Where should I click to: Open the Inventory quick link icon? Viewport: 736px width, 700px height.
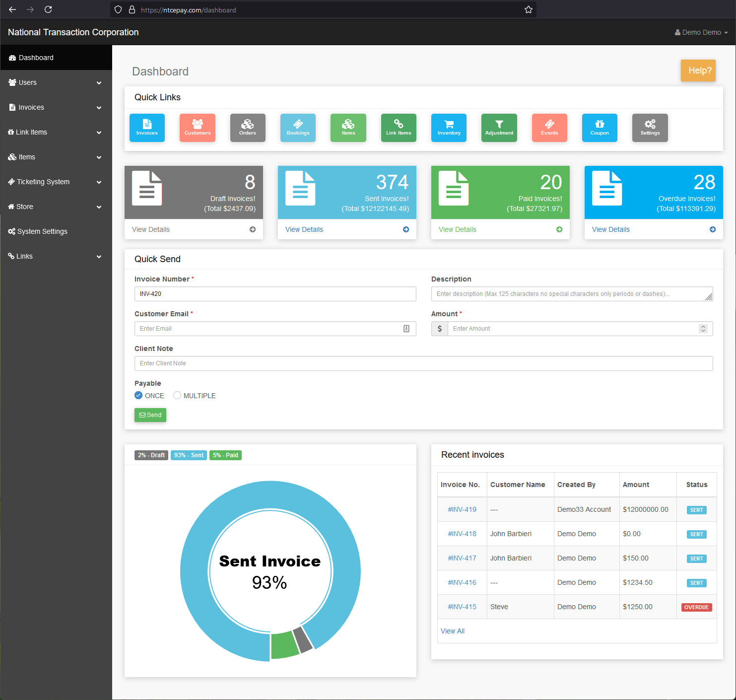click(x=449, y=128)
